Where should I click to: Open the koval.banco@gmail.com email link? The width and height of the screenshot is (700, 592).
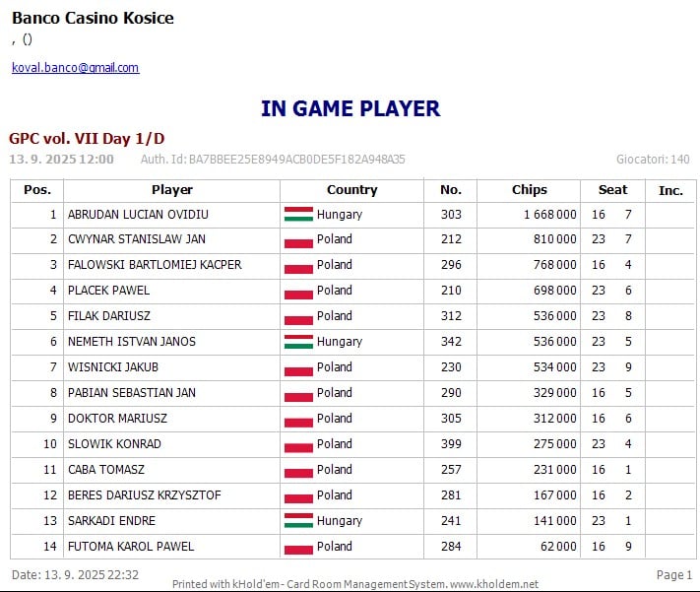pos(75,68)
